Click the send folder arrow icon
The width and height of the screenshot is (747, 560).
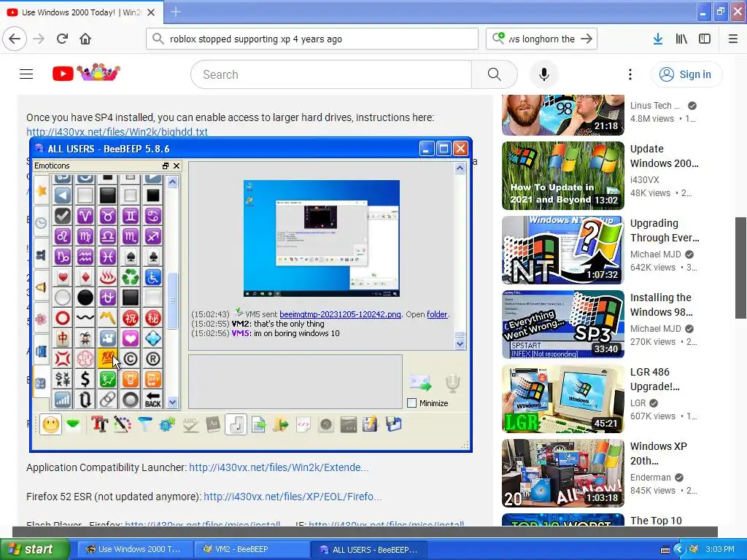tap(281, 424)
